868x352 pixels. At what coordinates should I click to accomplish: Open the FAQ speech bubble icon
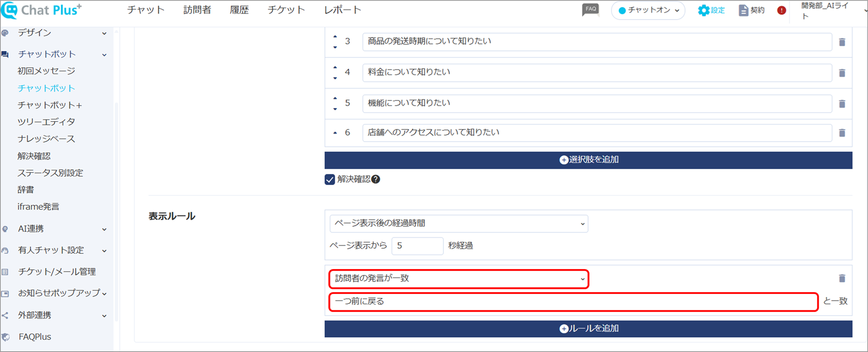click(590, 10)
